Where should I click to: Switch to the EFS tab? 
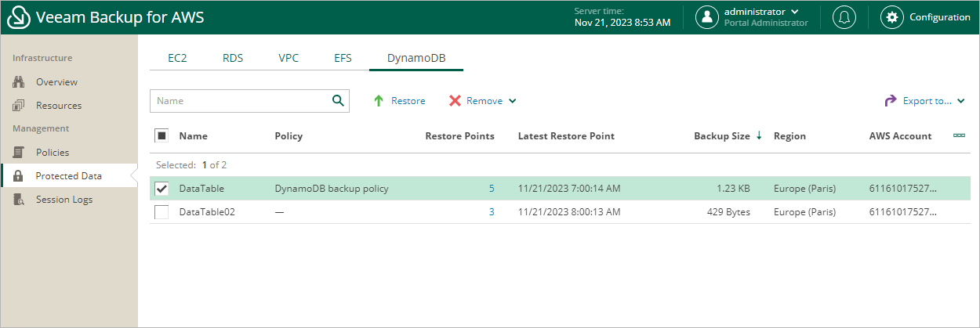point(343,58)
